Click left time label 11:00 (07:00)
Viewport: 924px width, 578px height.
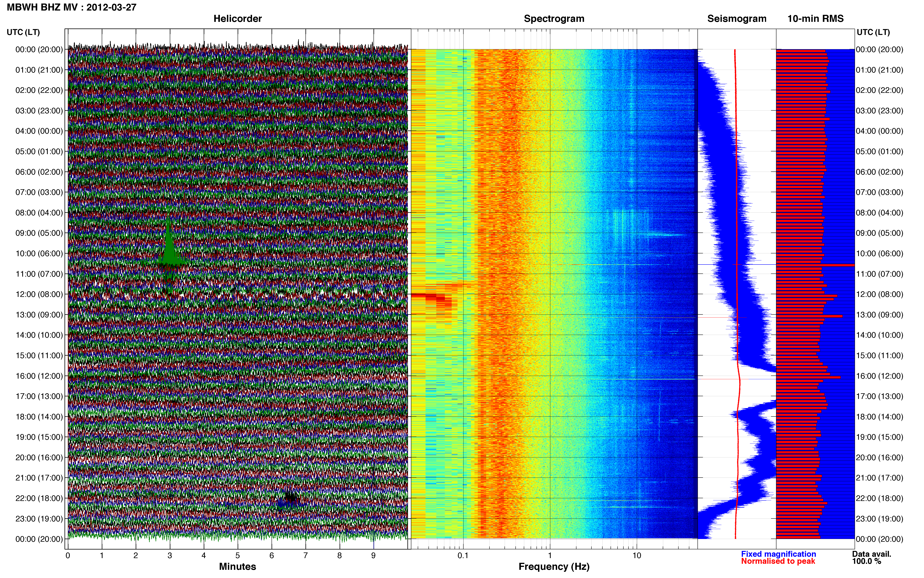click(x=39, y=274)
